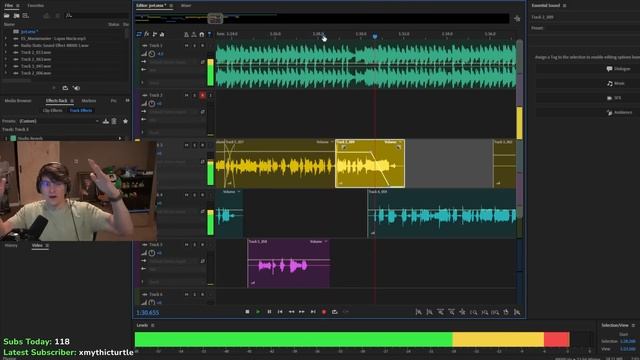Disarm the red record button on Track 2

click(x=202, y=96)
